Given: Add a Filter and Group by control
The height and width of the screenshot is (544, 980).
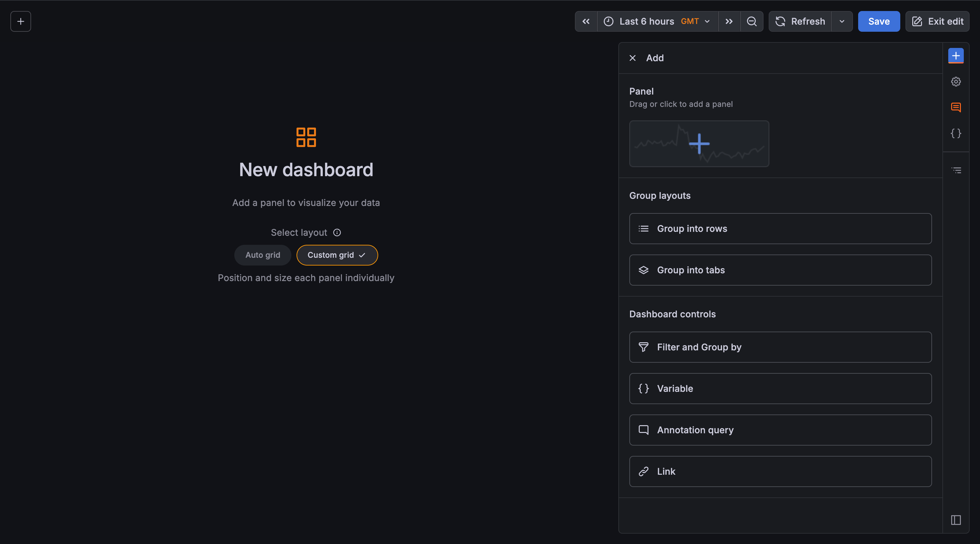Looking at the screenshot, I should 780,347.
